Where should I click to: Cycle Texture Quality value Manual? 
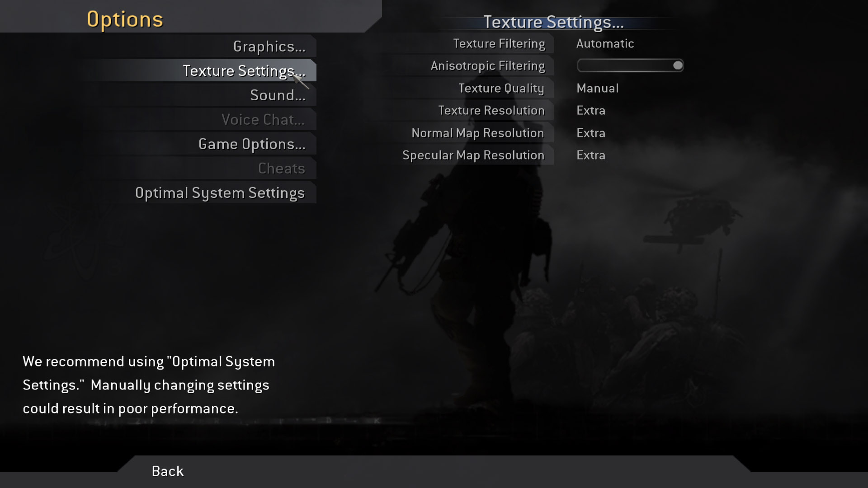click(x=597, y=89)
